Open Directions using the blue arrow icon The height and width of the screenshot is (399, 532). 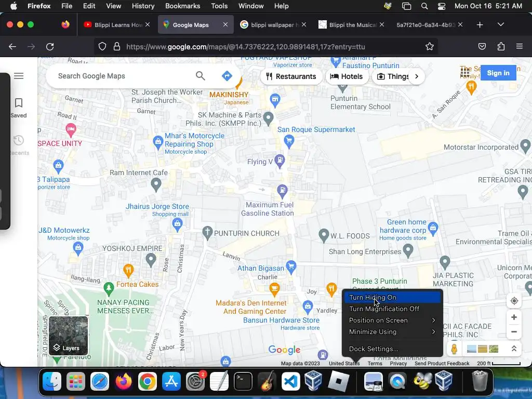pos(227,76)
